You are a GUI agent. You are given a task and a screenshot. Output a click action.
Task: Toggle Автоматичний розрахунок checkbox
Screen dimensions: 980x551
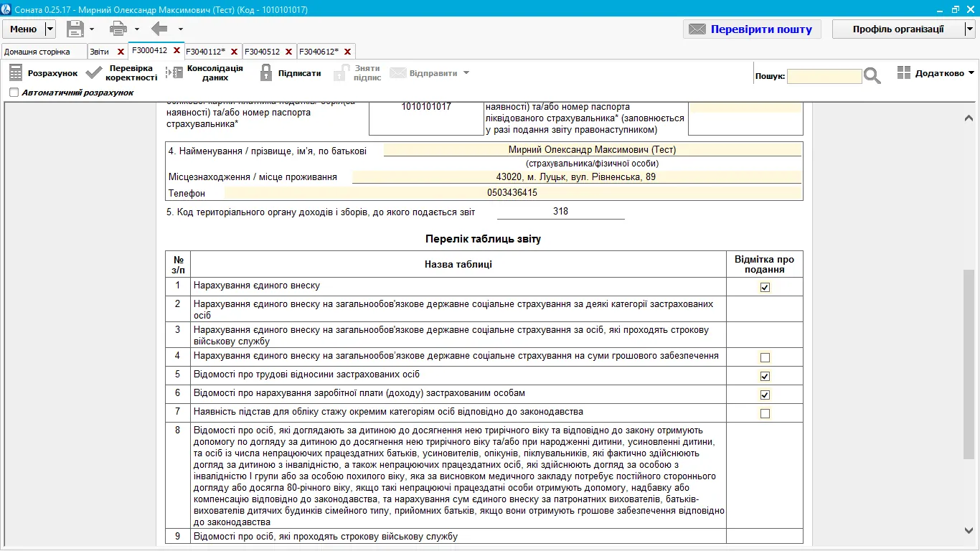14,93
